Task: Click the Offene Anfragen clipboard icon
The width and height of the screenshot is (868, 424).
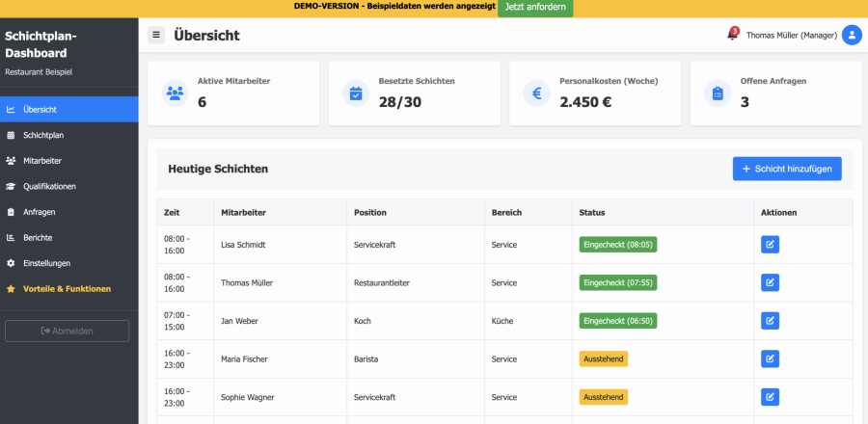Action: 718,93
